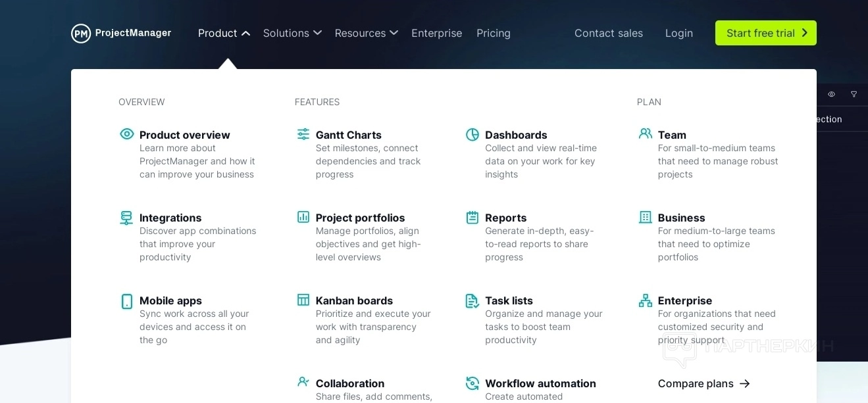The image size is (868, 403).
Task: Open the Pricing page
Action: click(x=494, y=33)
